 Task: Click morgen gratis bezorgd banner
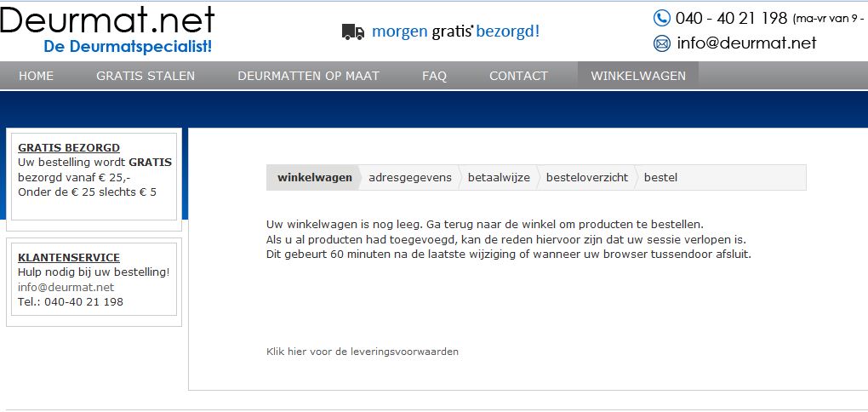click(x=455, y=31)
